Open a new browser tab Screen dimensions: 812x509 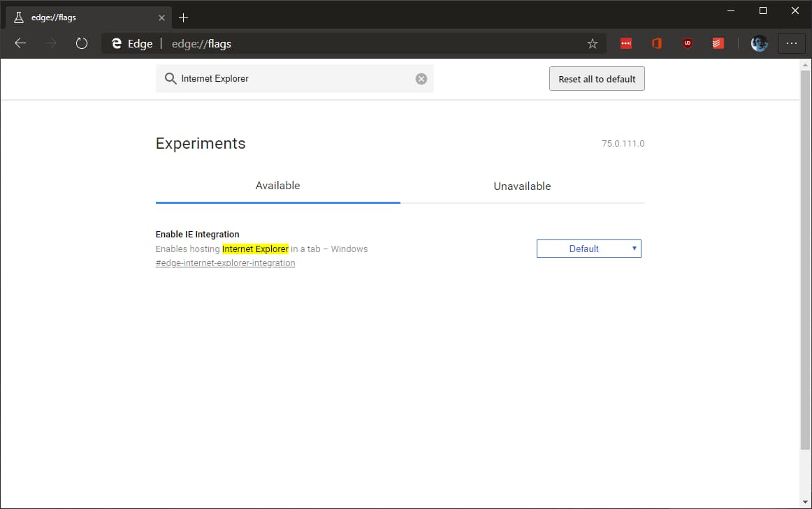[182, 17]
